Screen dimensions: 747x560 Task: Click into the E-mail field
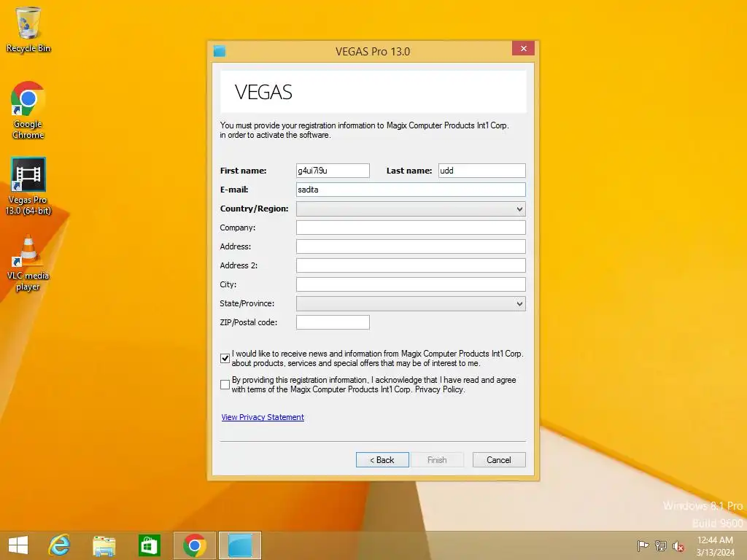(411, 190)
